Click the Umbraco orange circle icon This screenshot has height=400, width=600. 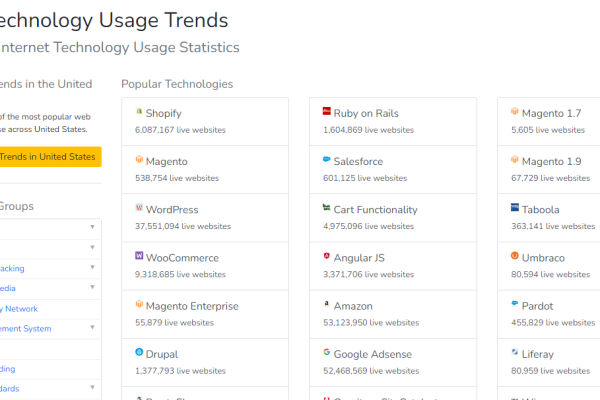(515, 256)
